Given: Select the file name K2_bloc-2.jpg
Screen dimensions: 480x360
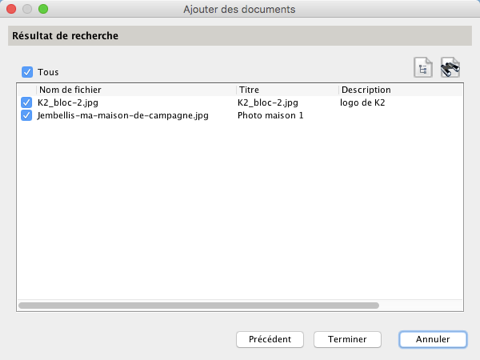Looking at the screenshot, I should 68,103.
